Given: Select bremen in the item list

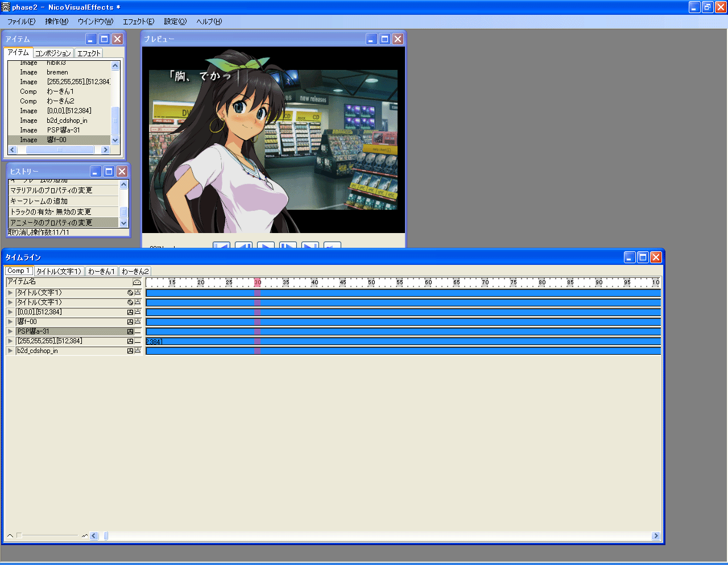Looking at the screenshot, I should click(59, 72).
